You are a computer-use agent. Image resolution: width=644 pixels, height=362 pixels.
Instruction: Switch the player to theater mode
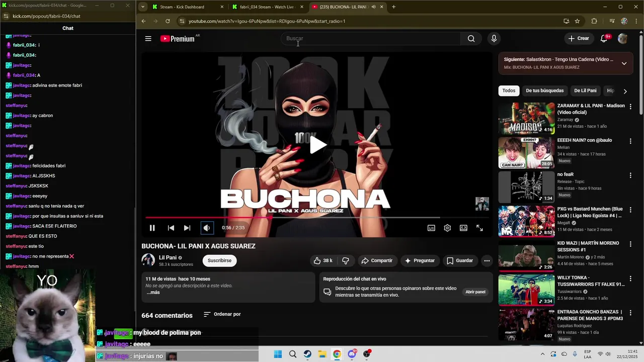coord(463,228)
